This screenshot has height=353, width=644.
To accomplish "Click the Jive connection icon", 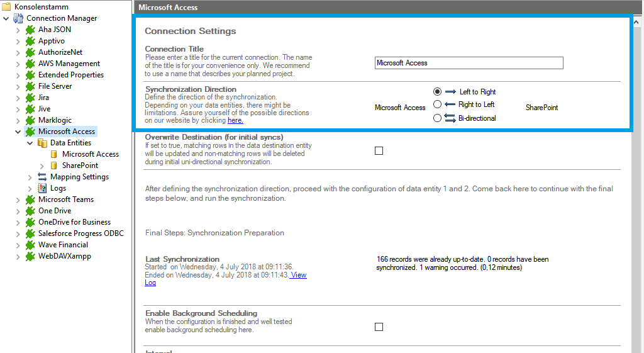I will click(30, 108).
